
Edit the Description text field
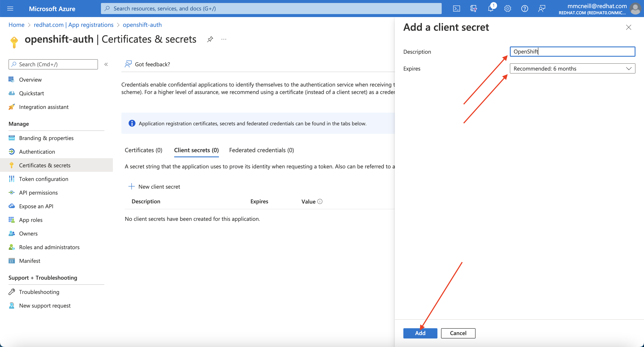pos(572,52)
